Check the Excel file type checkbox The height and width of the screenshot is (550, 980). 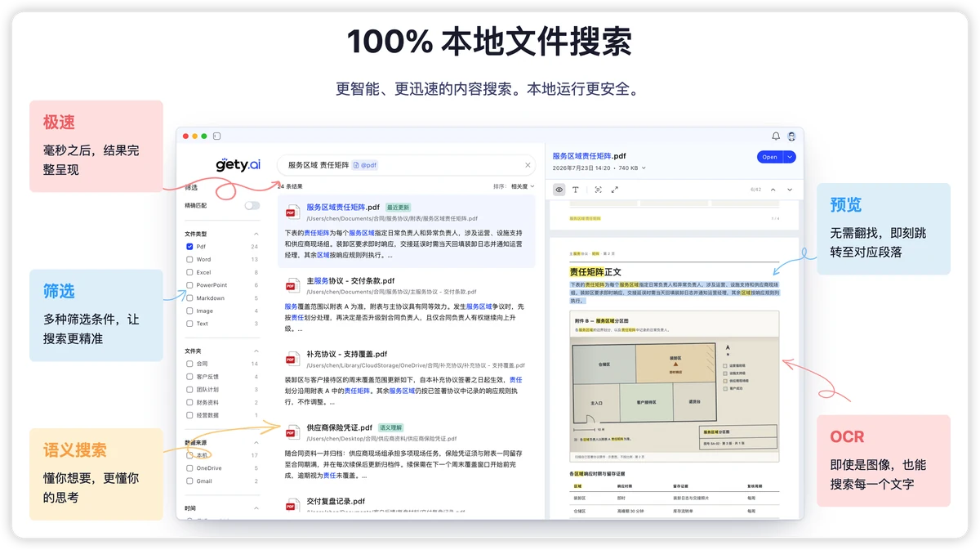[x=189, y=272]
